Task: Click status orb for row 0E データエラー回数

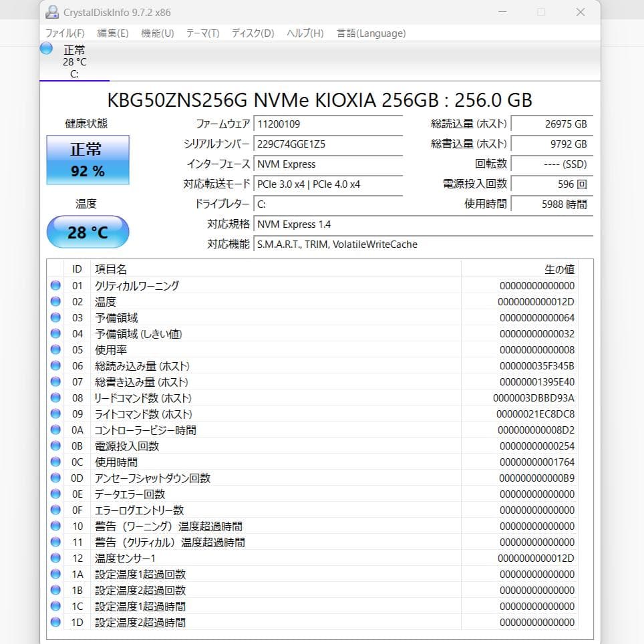Action: 55,494
